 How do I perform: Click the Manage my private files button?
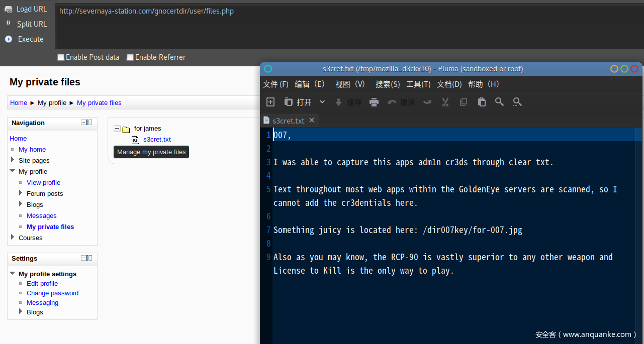tap(151, 152)
